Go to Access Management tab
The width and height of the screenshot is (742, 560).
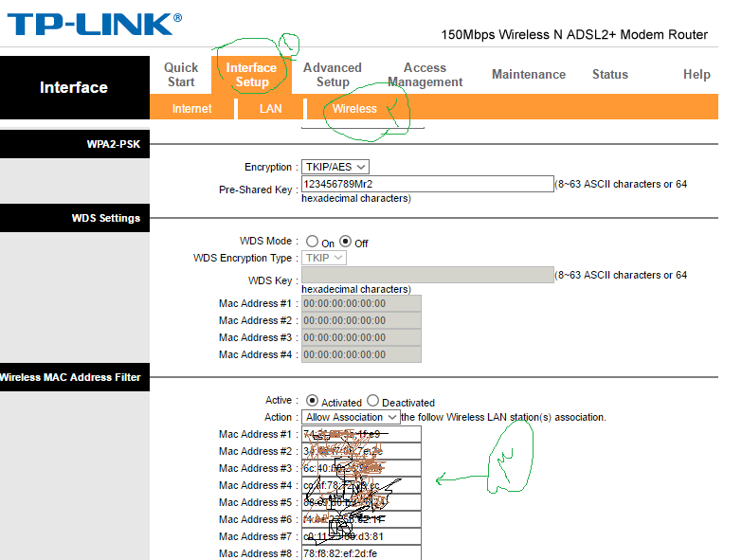pos(425,75)
